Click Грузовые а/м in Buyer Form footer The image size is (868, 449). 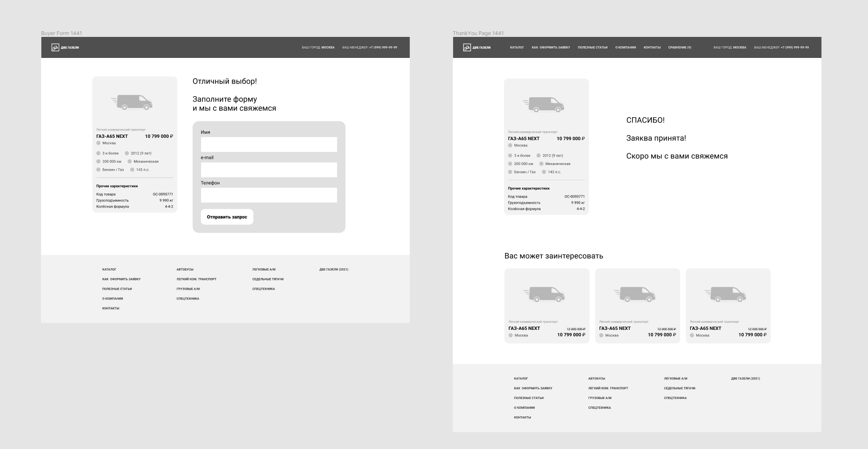click(x=188, y=289)
